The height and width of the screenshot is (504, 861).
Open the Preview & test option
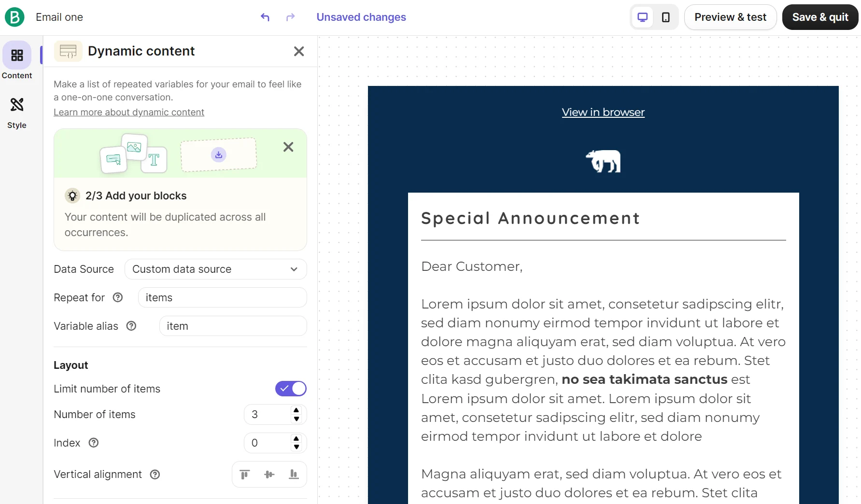tap(730, 17)
